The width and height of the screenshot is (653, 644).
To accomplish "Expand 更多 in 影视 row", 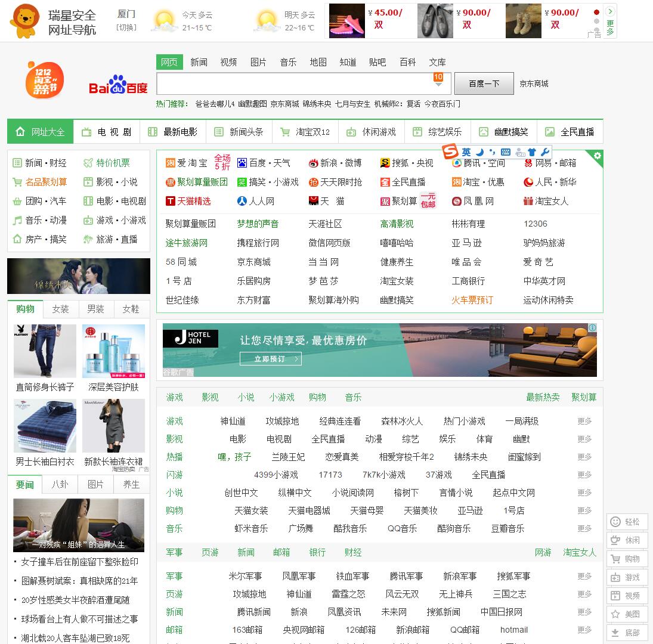I will pos(584,439).
